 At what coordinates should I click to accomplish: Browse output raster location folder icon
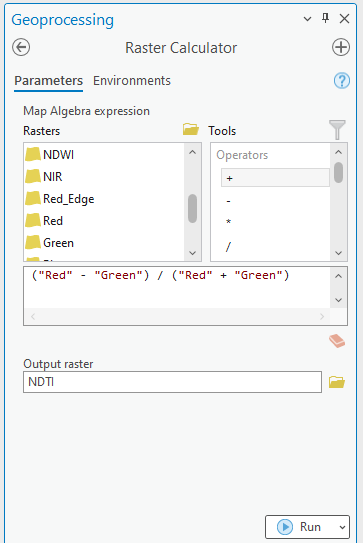point(337,382)
